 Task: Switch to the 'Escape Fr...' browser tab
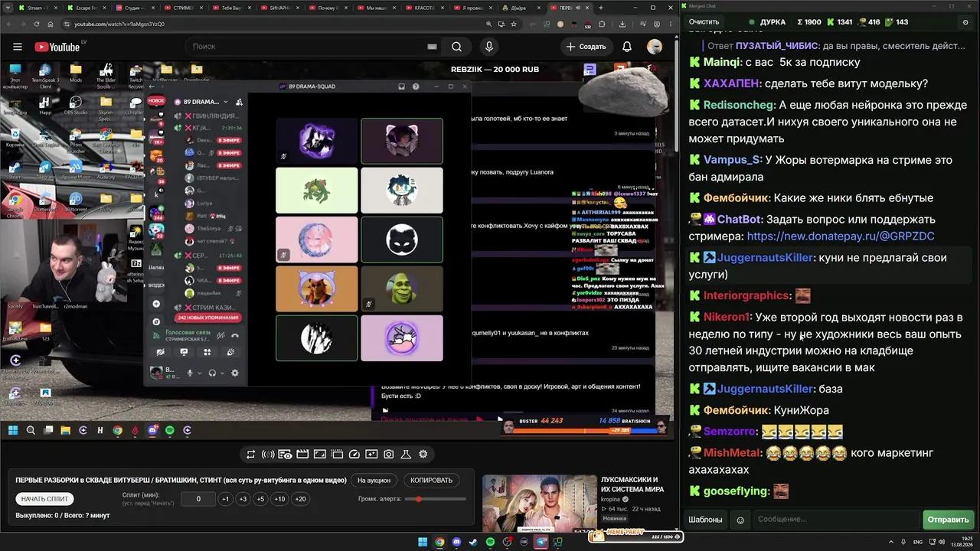tap(87, 8)
